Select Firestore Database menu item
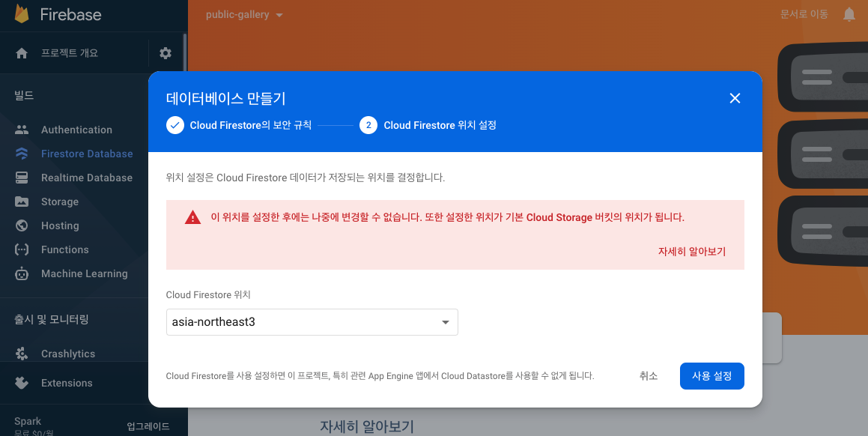The image size is (868, 436). (87, 154)
